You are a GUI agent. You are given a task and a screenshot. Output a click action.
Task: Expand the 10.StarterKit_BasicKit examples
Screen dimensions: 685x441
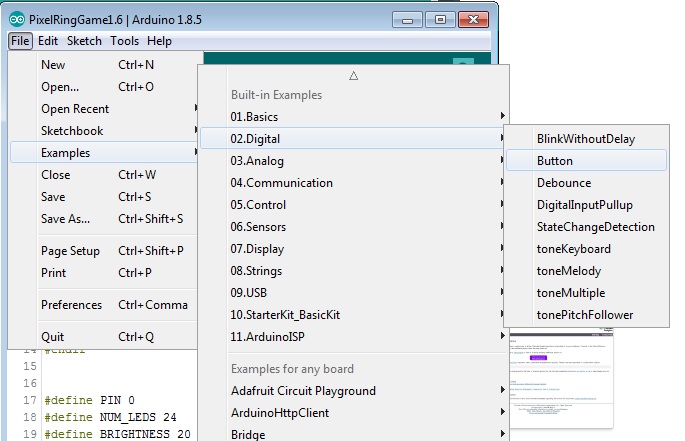[x=353, y=315]
